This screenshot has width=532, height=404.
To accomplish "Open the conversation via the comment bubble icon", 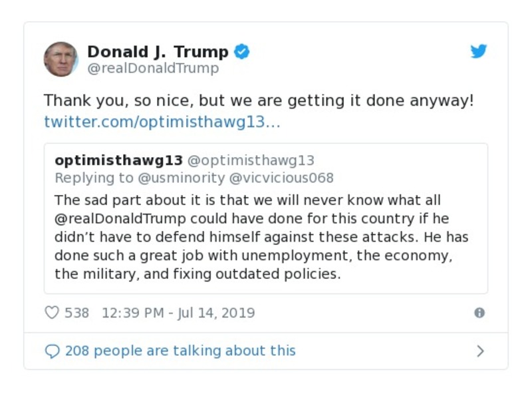I will point(53,351).
